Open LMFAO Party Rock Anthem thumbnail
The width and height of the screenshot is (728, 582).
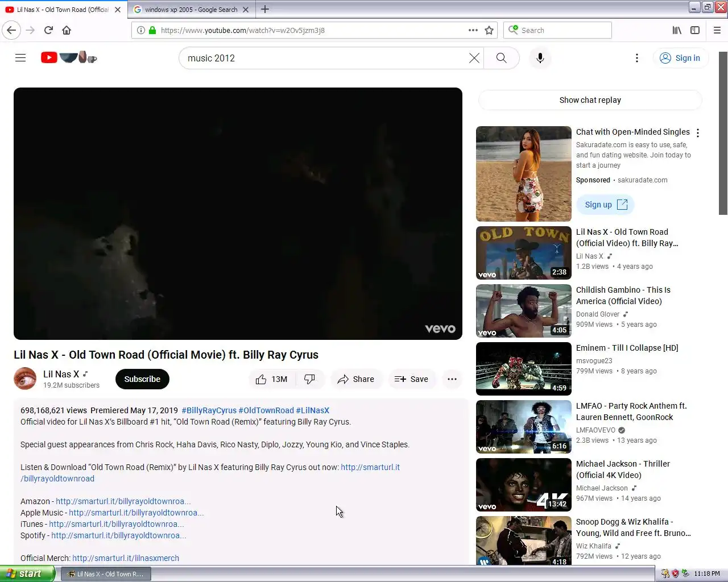coord(524,427)
